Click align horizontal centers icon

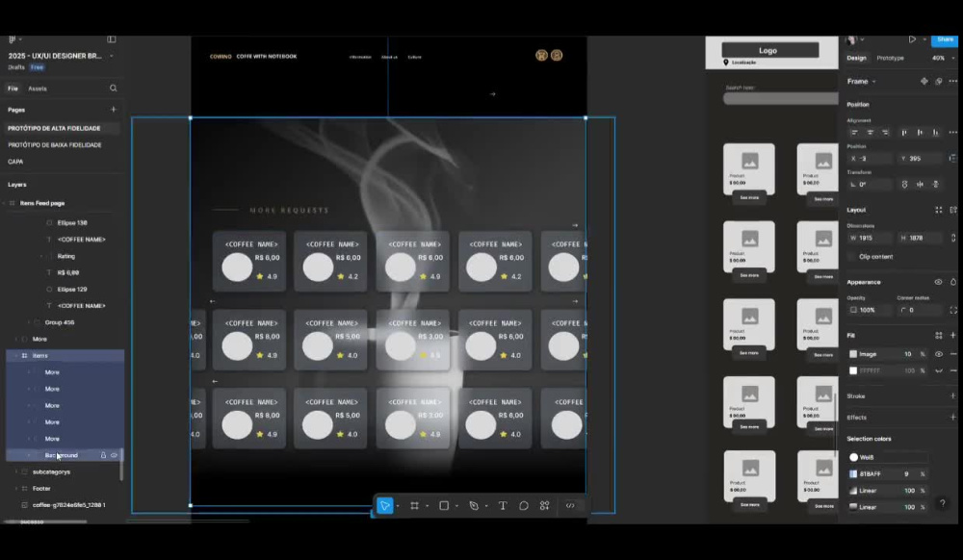(x=870, y=133)
